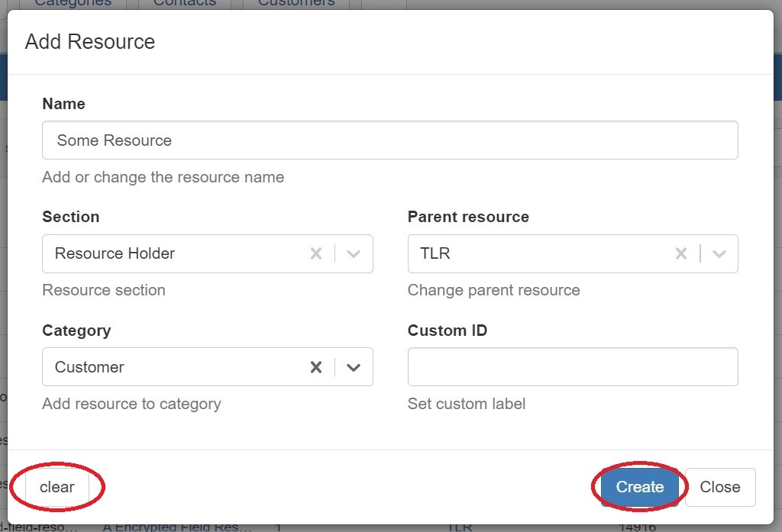Viewport: 782px width, 532px height.
Task: Remove the Customer category selection
Action: pos(315,367)
